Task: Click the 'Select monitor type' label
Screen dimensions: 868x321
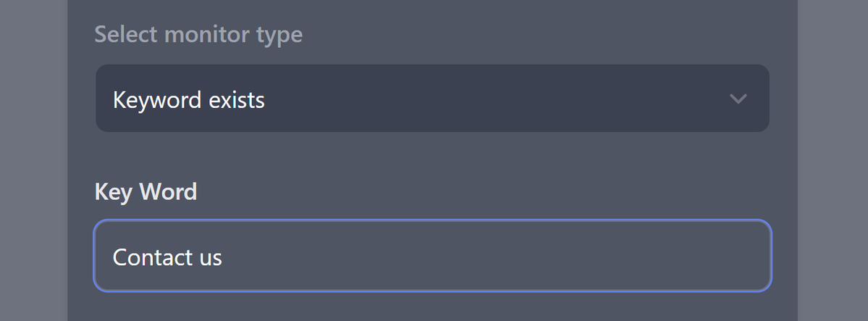Action: (x=199, y=34)
